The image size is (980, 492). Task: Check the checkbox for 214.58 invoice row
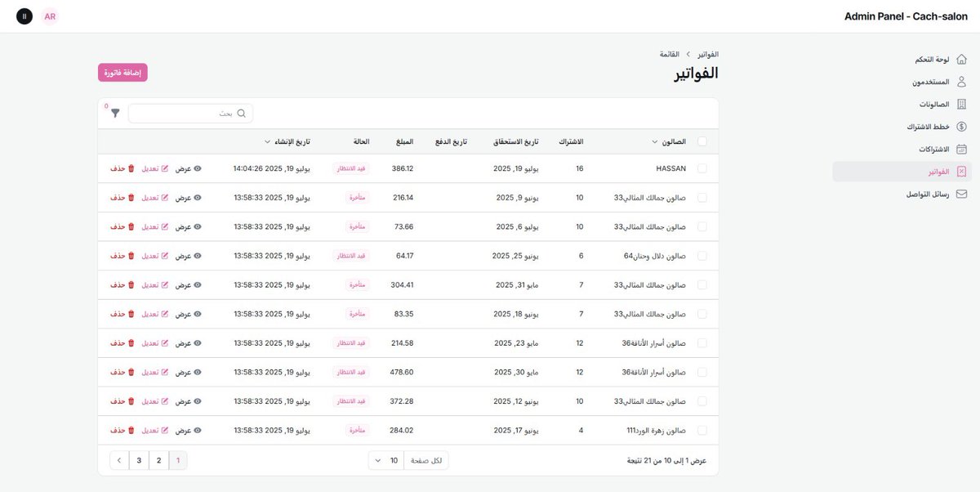(702, 343)
